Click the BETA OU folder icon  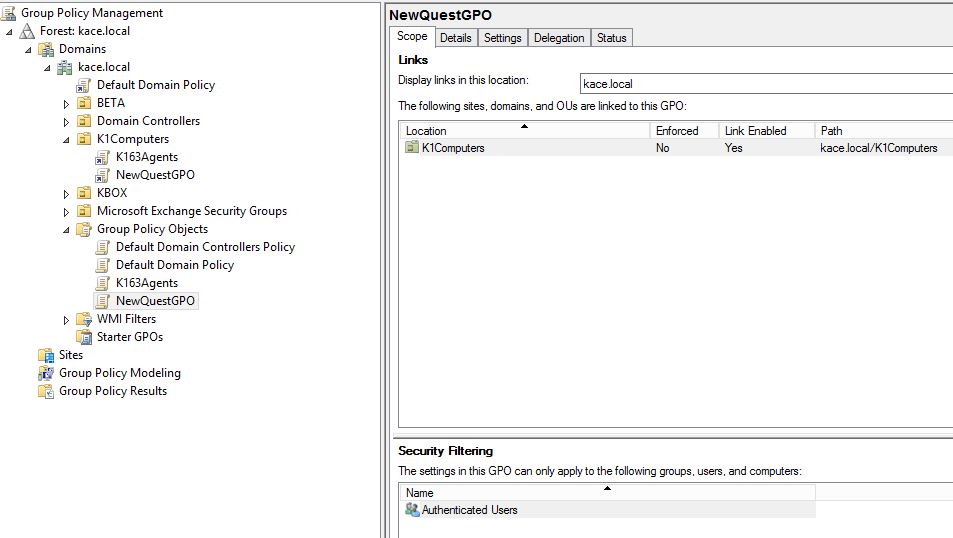(x=84, y=103)
